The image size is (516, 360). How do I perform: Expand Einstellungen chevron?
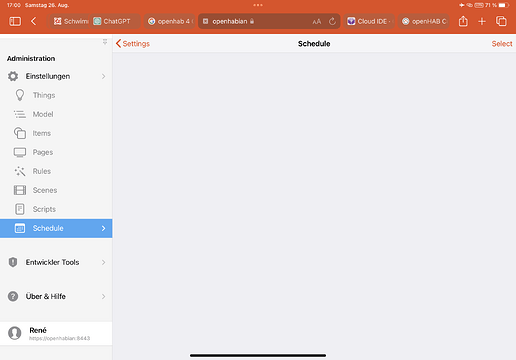pyautogui.click(x=103, y=76)
